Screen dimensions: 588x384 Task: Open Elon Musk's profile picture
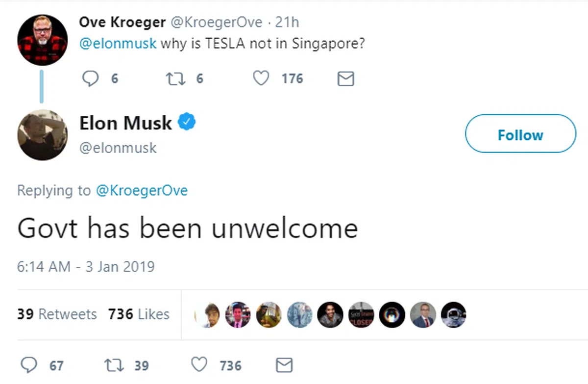pos(42,135)
